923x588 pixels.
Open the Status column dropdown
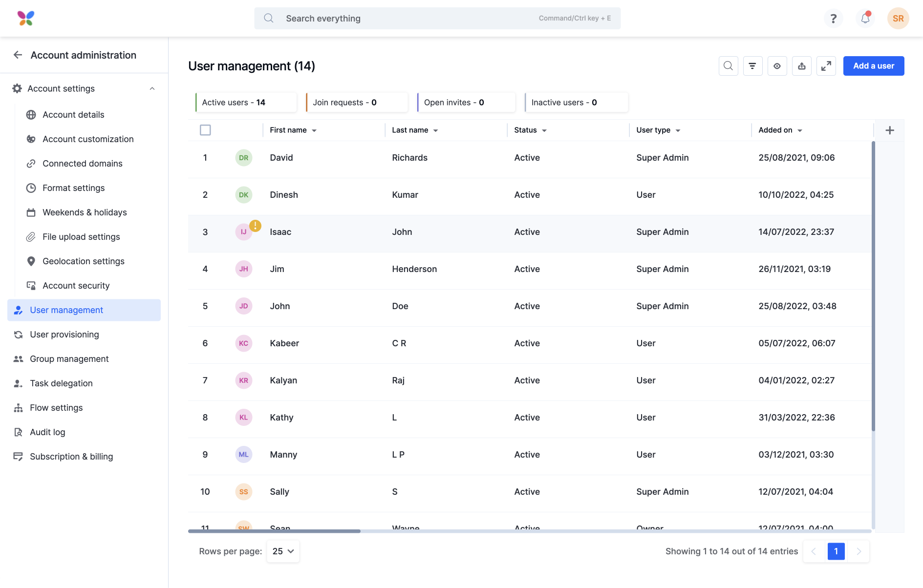click(x=544, y=130)
